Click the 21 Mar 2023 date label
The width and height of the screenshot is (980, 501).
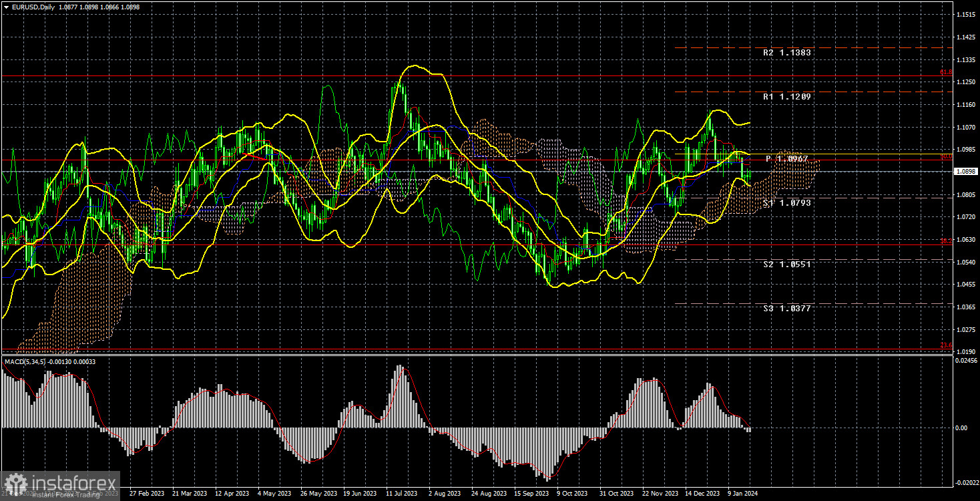tap(190, 494)
